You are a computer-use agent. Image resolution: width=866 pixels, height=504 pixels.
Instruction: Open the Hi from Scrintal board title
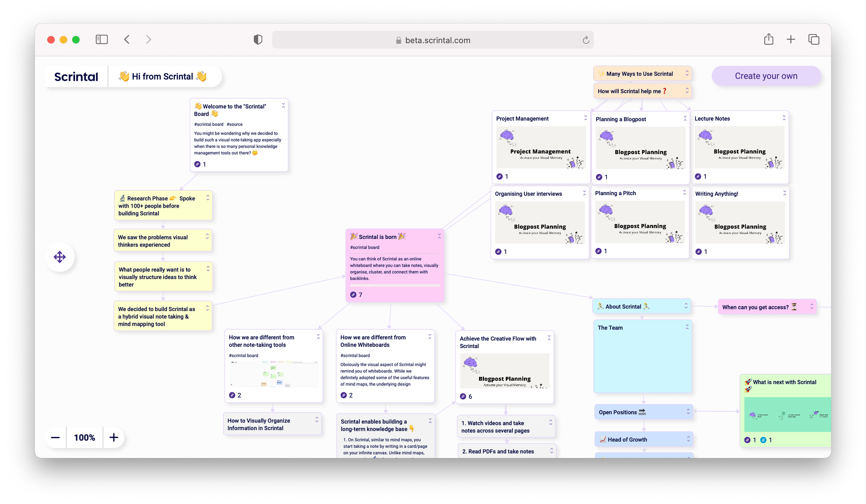coord(163,77)
